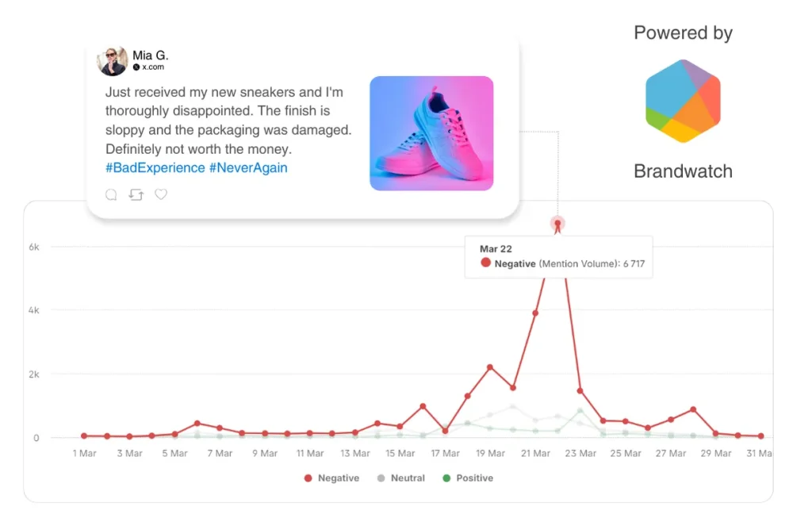812x522 pixels.
Task: Click the reply icon on Mia's post
Action: click(x=111, y=194)
